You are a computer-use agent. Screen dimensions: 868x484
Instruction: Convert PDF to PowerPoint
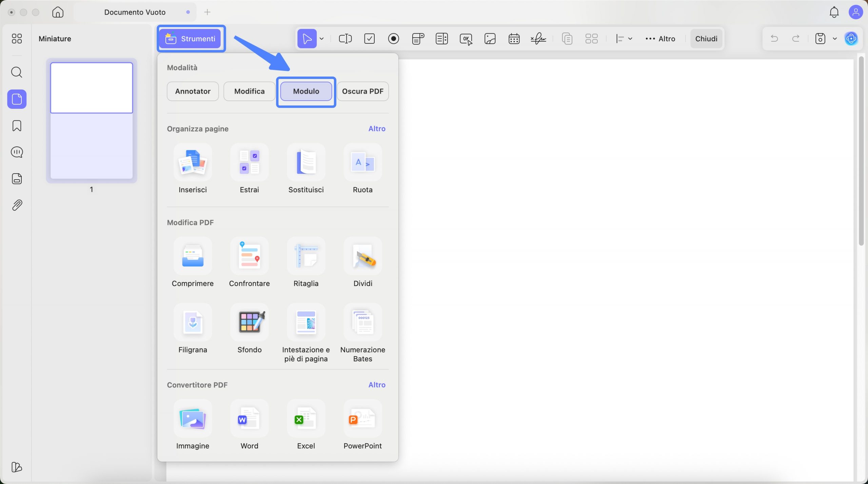(362, 425)
